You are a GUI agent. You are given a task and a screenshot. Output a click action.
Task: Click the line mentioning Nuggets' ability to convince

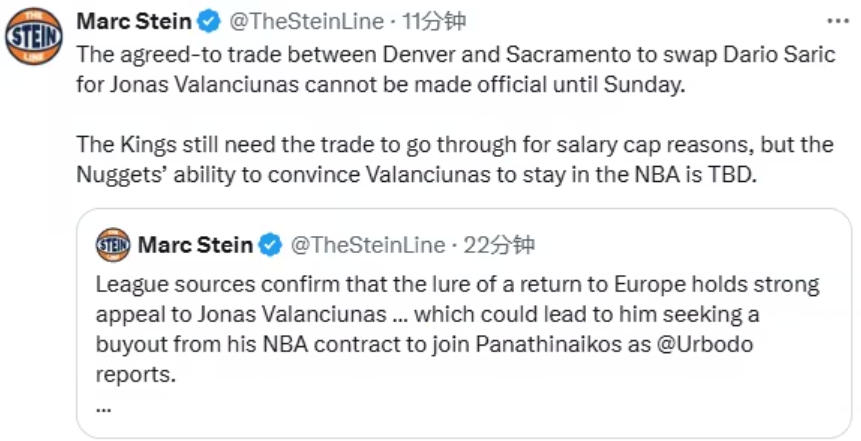click(x=416, y=174)
